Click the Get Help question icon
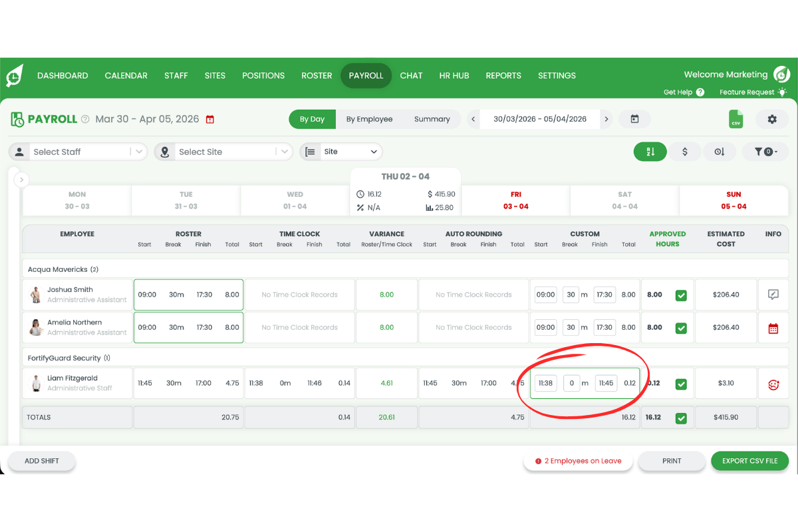The height and width of the screenshot is (532, 798). [700, 92]
